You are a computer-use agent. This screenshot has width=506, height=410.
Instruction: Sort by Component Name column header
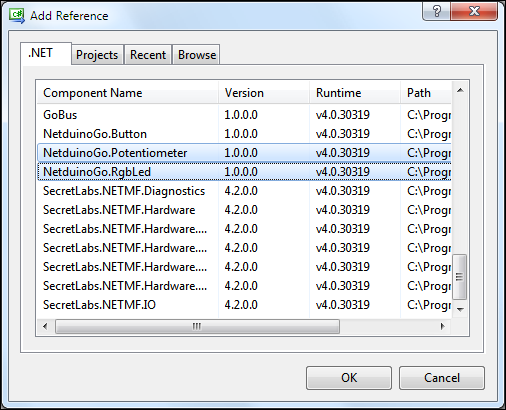pyautogui.click(x=127, y=93)
